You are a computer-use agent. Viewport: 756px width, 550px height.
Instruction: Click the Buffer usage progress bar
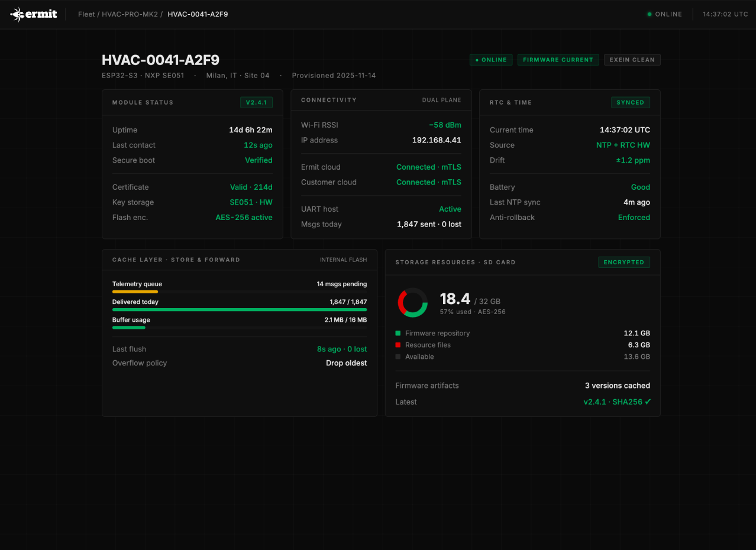[239, 327]
